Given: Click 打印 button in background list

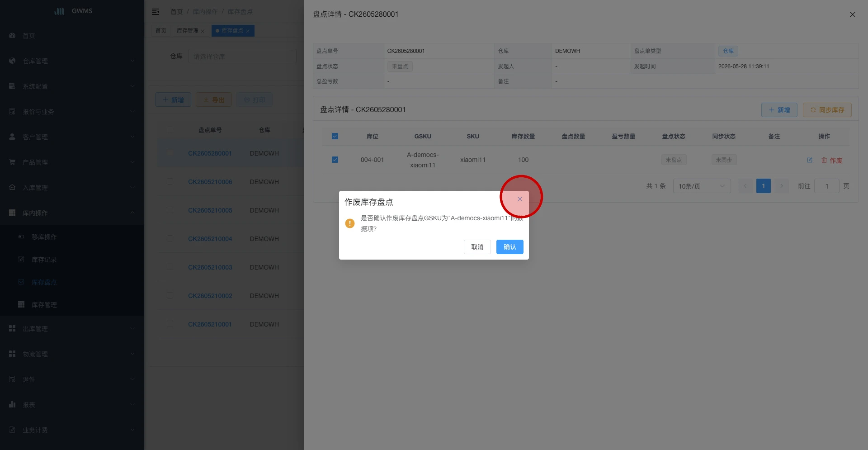Looking at the screenshot, I should tap(255, 100).
